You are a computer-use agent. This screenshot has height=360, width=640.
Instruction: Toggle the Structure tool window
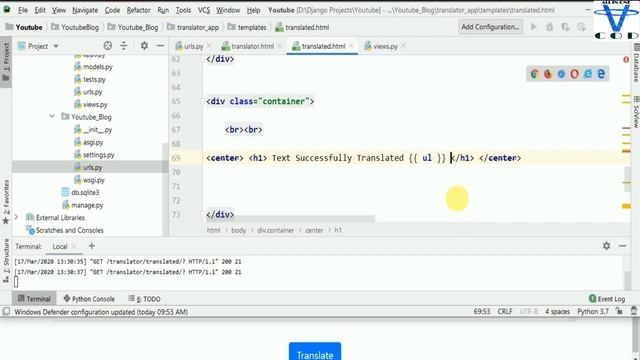pyautogui.click(x=6, y=261)
